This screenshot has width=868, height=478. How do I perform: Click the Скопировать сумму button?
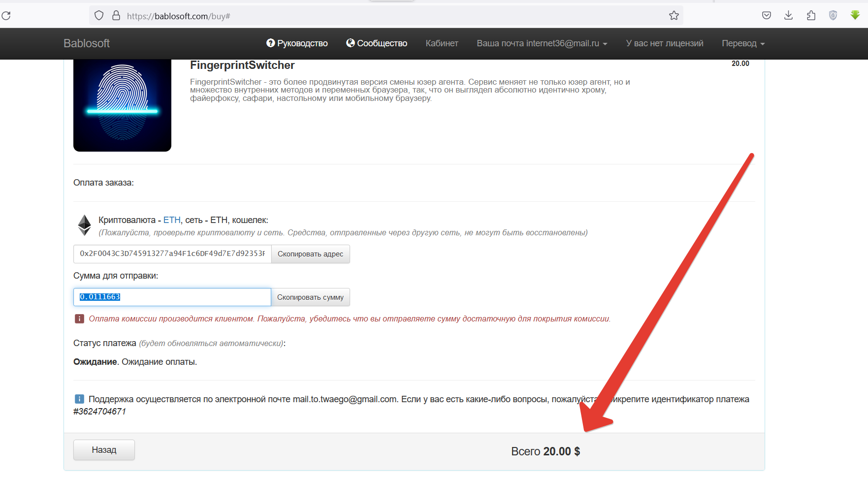310,297
